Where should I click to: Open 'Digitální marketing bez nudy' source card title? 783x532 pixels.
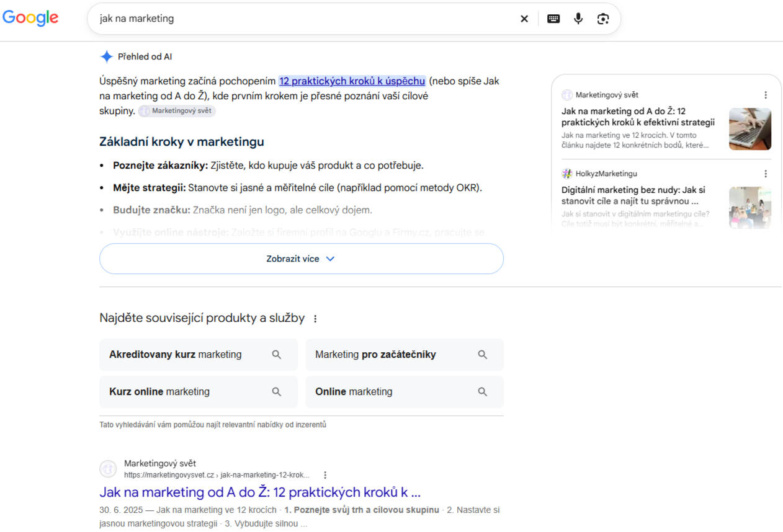pos(633,195)
